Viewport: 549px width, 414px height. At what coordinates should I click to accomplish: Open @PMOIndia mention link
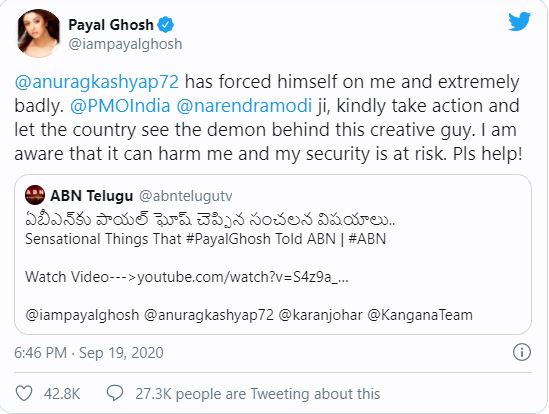(120, 106)
